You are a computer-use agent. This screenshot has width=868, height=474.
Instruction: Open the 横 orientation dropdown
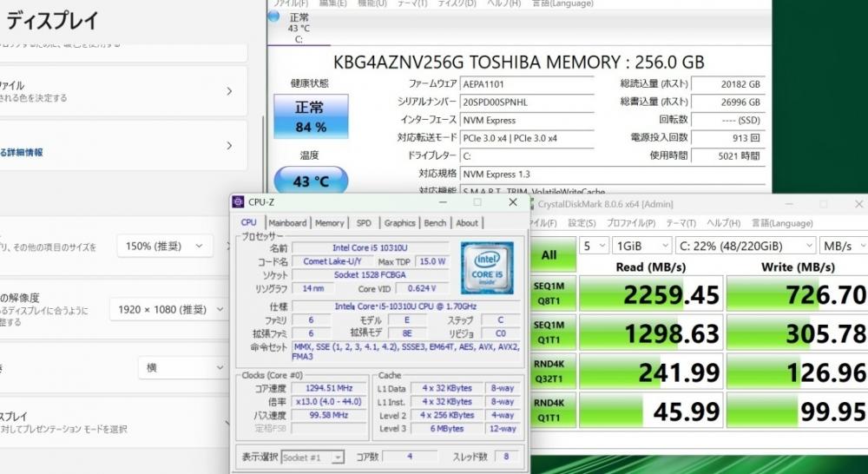(182, 367)
